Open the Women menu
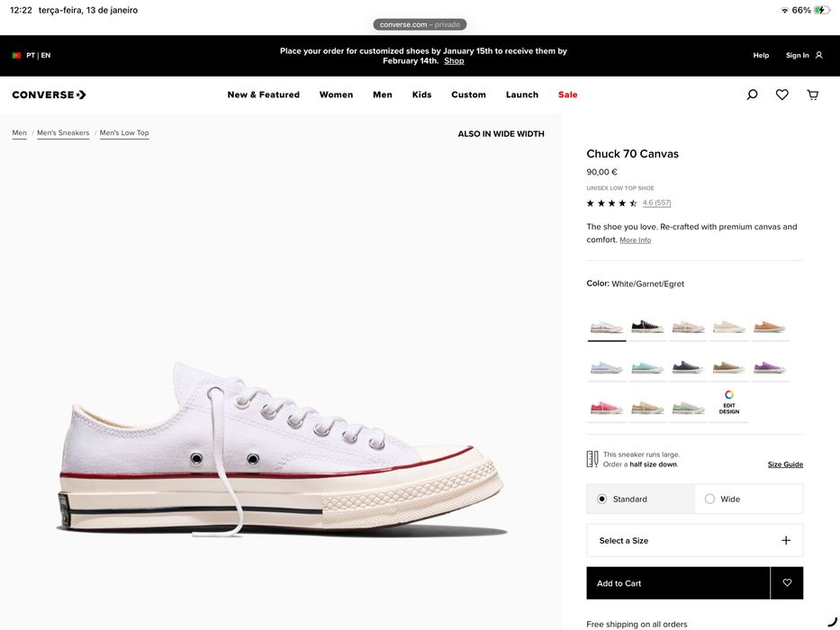Image resolution: width=840 pixels, height=630 pixels. tap(336, 94)
